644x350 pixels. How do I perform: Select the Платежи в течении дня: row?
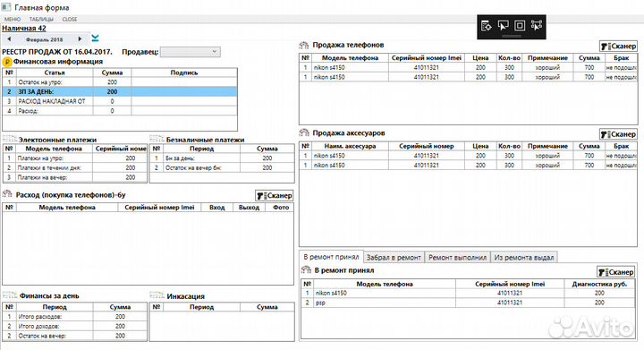(x=75, y=167)
